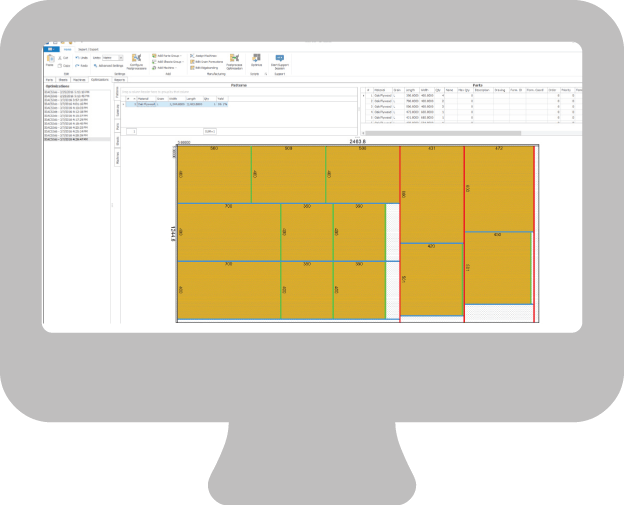Open the Reports tab
Viewport: 624px width, 505px height.
(x=120, y=78)
